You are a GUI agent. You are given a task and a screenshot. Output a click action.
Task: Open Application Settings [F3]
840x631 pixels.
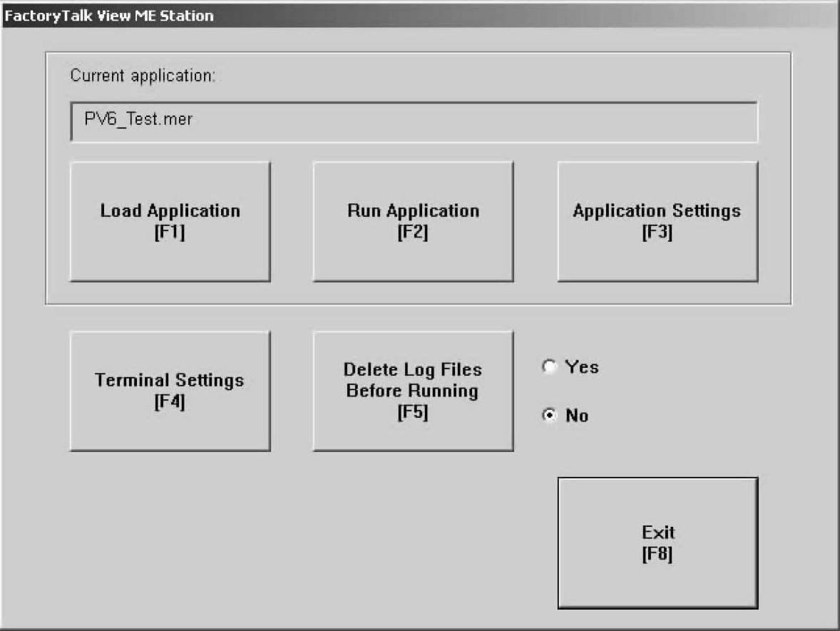tap(657, 221)
